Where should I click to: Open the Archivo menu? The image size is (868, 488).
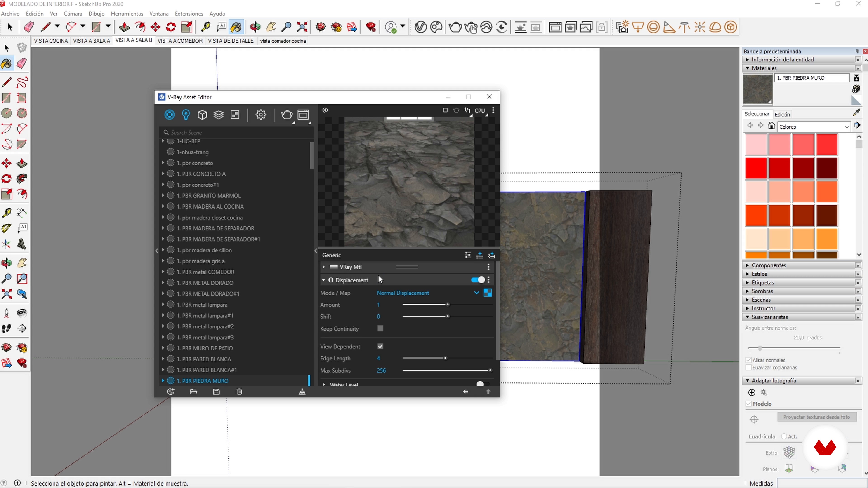click(x=10, y=14)
